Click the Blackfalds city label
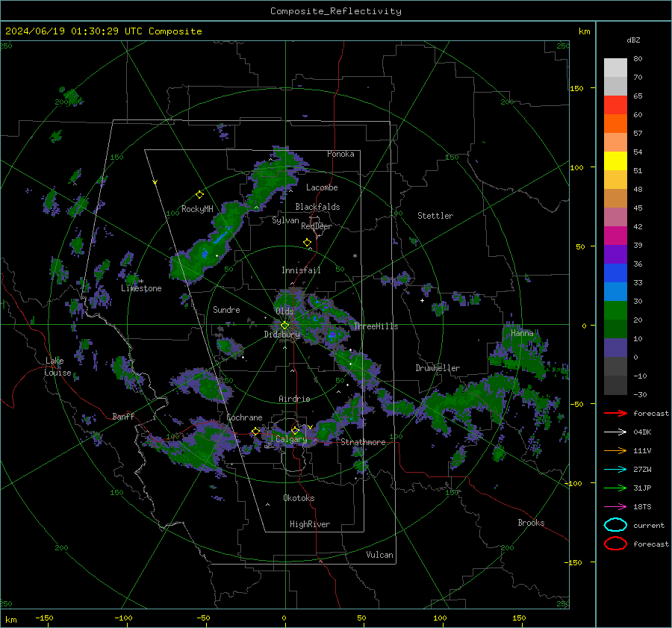Viewport: 672px width, 628px height. click(x=317, y=207)
